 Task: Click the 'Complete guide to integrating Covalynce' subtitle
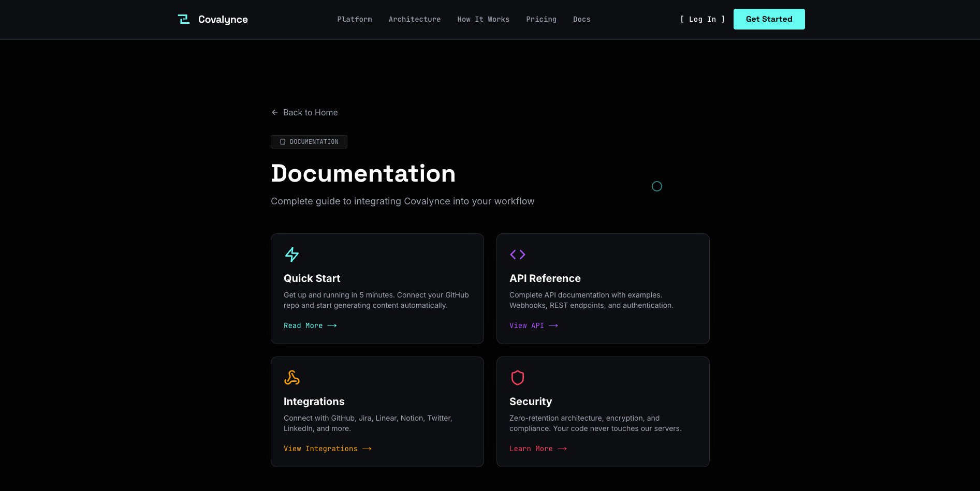click(403, 201)
